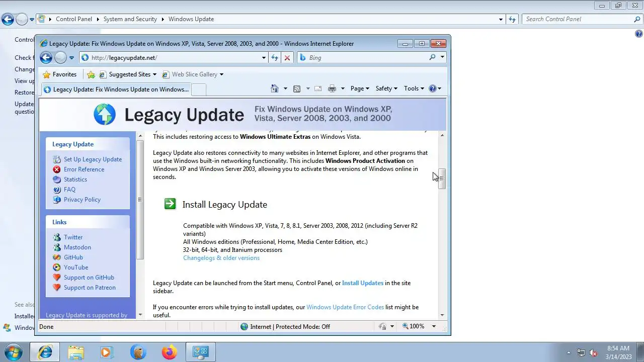Click Add to Favorites Bar icon
Viewport: 644px width, 362px height.
tap(91, 74)
